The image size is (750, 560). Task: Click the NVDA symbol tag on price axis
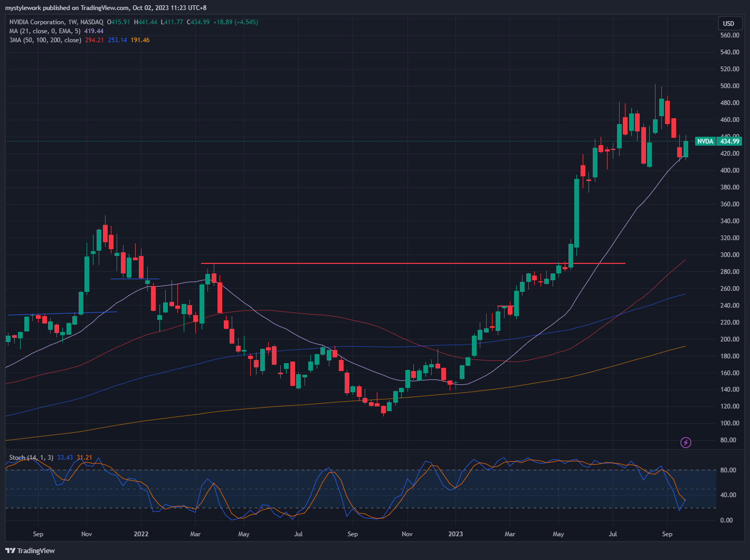click(x=705, y=141)
